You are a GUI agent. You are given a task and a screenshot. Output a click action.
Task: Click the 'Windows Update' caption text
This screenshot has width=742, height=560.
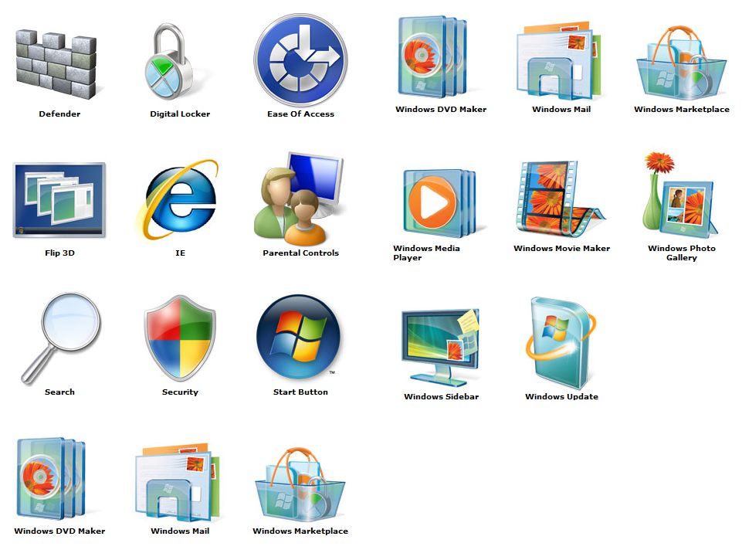[561, 397]
